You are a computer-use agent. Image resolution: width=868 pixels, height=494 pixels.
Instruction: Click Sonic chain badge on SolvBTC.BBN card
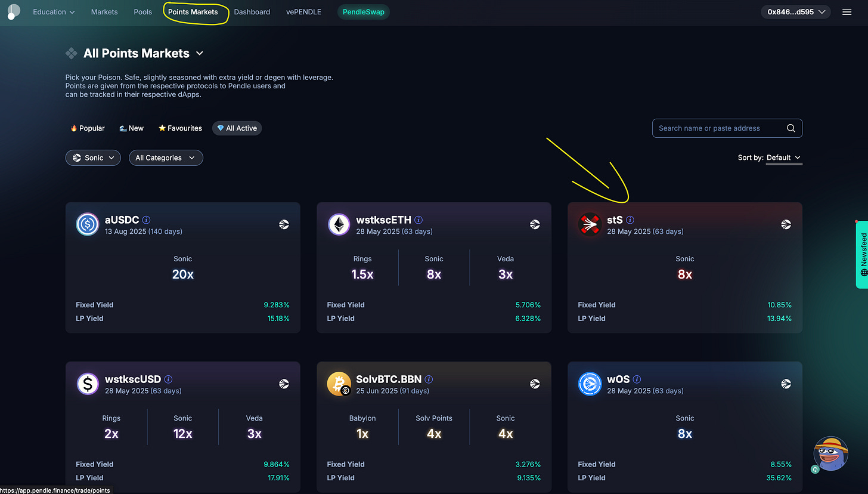click(535, 384)
